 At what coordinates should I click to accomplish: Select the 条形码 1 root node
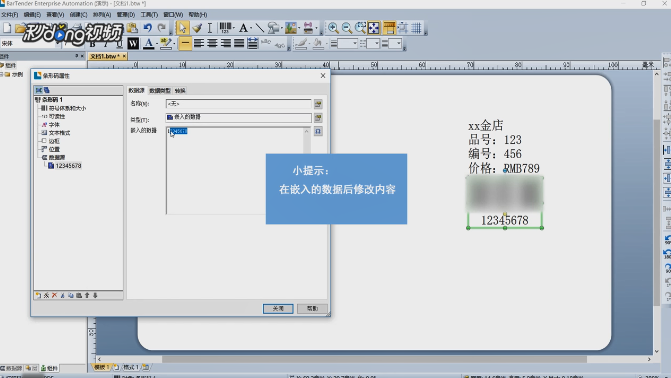click(x=52, y=100)
